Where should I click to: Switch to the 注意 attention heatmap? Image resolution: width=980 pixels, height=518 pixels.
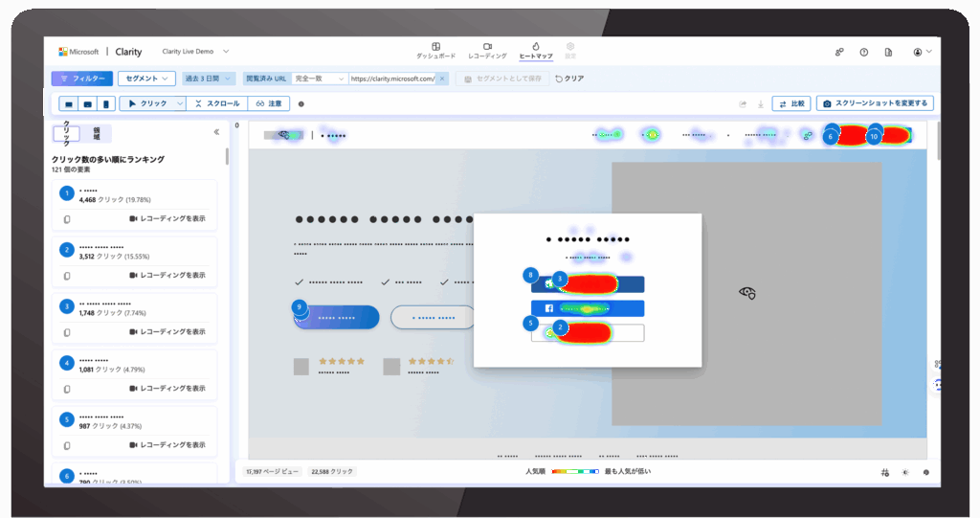(269, 103)
